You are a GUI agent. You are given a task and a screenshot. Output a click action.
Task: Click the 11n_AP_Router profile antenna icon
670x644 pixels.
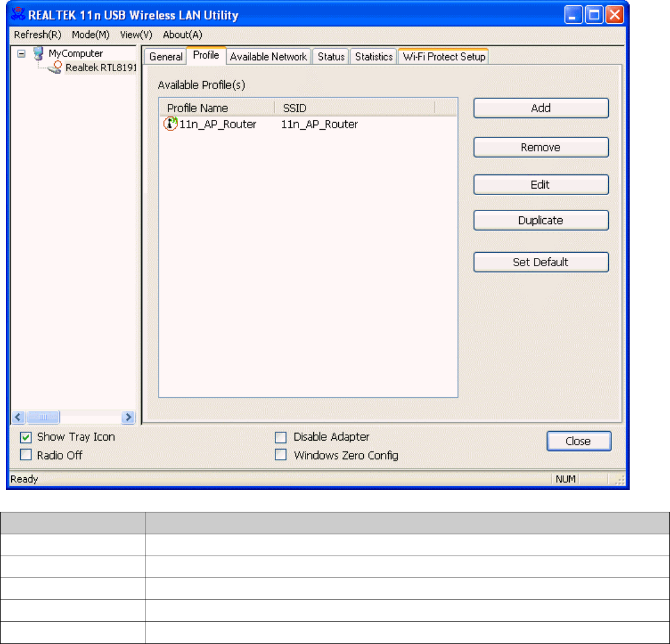pos(170,124)
